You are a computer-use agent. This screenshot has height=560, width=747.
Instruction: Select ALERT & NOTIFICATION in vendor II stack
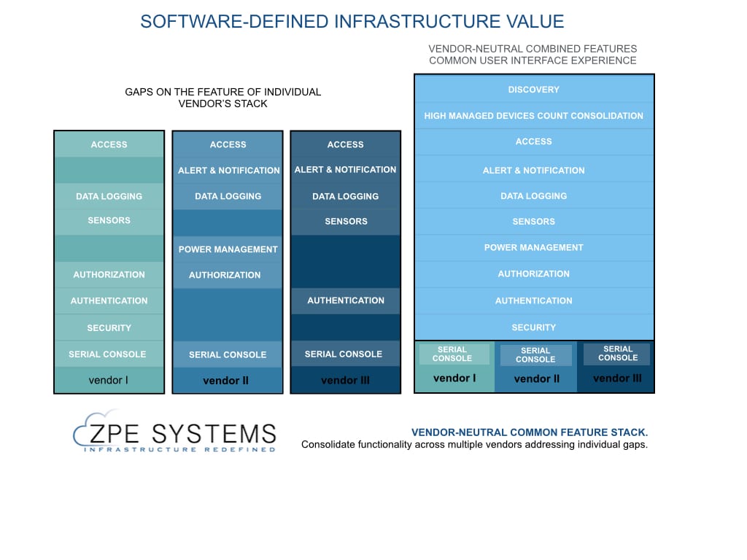(228, 171)
